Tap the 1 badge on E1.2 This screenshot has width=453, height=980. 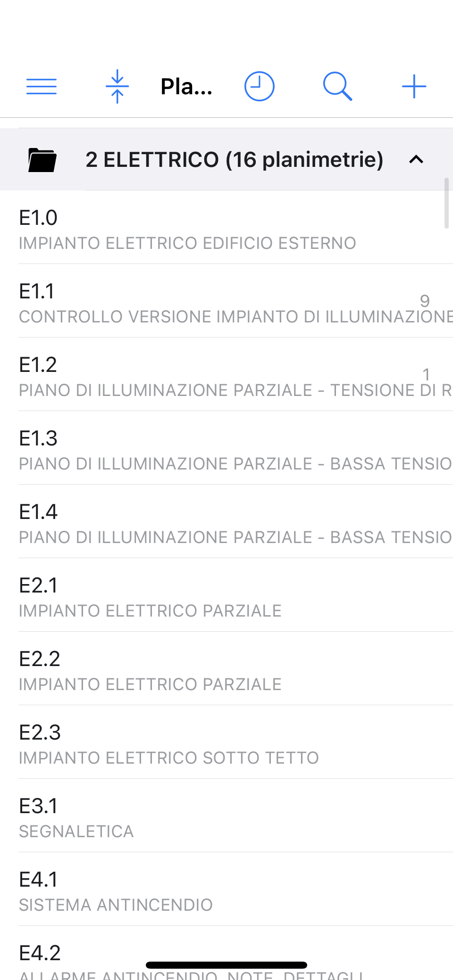click(426, 374)
